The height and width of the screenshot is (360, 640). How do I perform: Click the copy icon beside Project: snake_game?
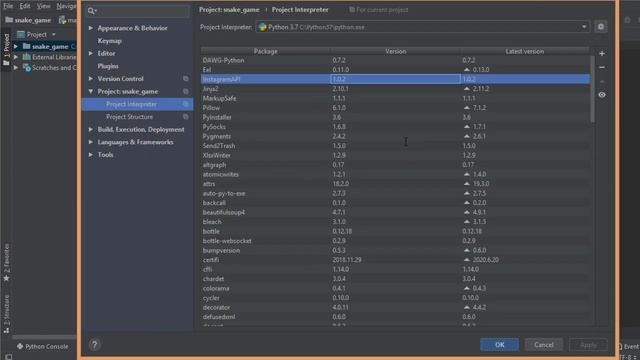(x=186, y=91)
